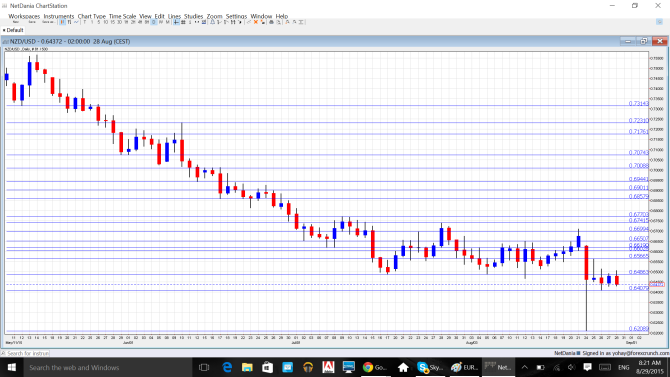Click the taskbar Search the web and Windows box
Screen dimensions: 670x377
click(107, 368)
